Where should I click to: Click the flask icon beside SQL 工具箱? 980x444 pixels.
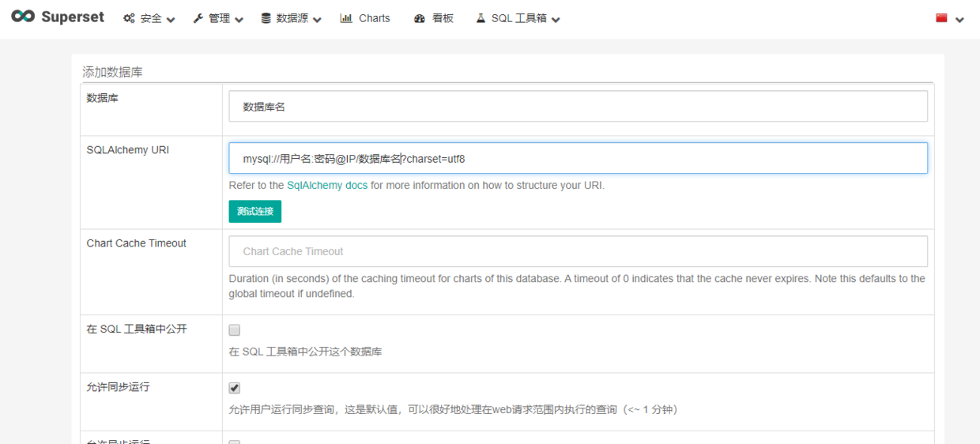point(481,18)
